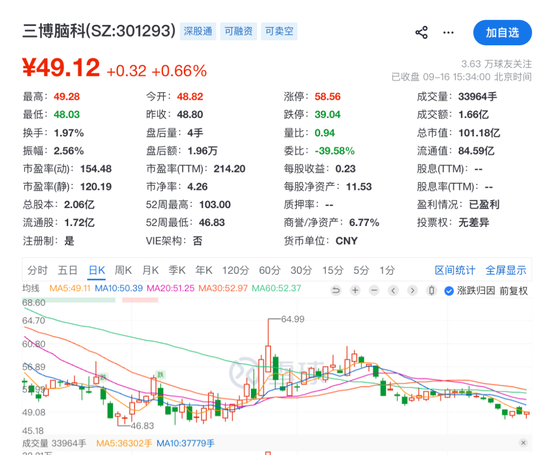Click the 最低 value 48.03
The width and height of the screenshot is (550, 455).
coord(67,114)
